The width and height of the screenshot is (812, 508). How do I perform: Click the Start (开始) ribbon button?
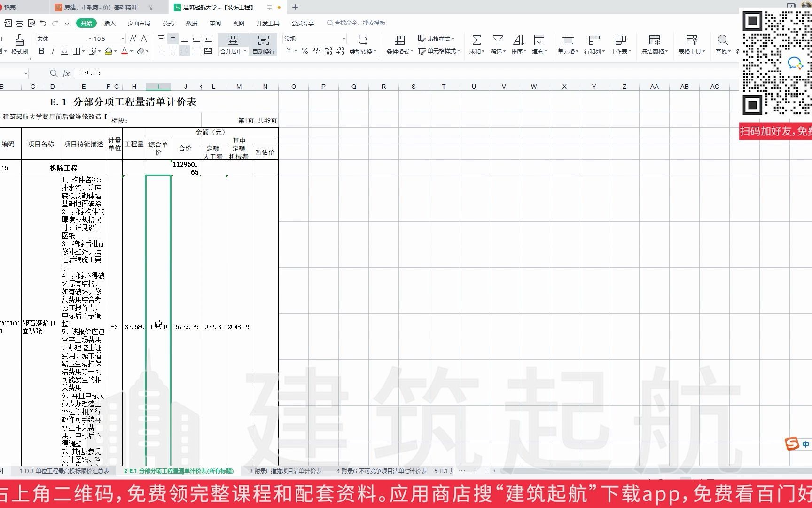[x=86, y=23]
